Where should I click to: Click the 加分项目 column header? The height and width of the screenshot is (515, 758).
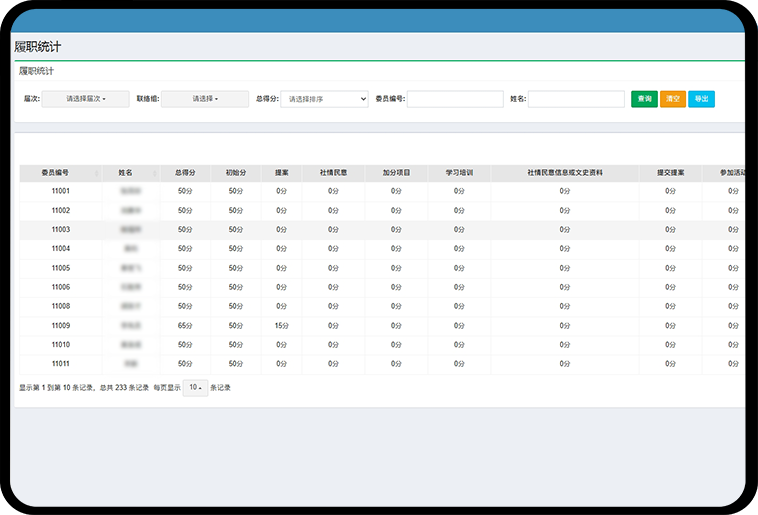(x=396, y=173)
